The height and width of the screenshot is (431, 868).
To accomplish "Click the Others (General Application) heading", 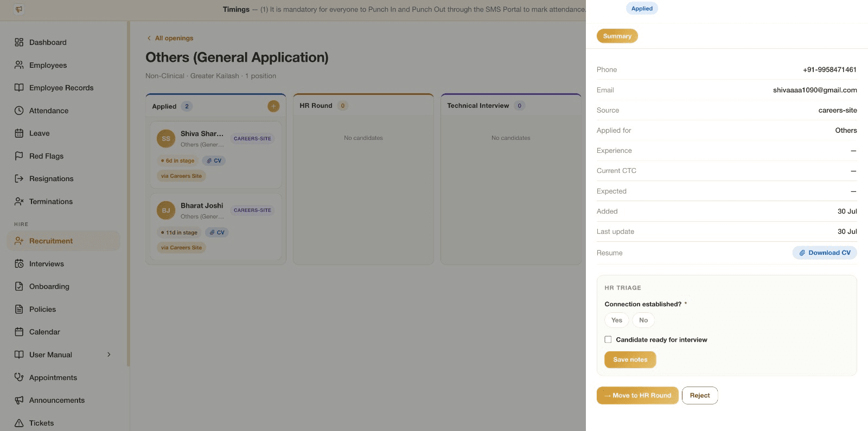I will click(237, 57).
